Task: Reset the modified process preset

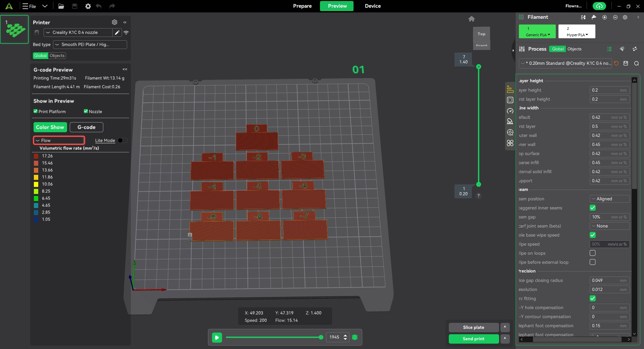Action: (x=616, y=63)
